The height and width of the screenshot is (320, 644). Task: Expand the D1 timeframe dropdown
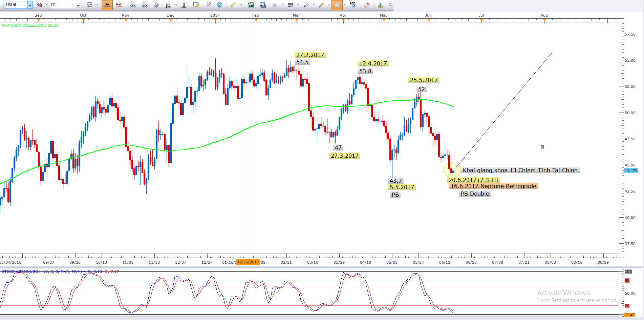coord(78,5)
